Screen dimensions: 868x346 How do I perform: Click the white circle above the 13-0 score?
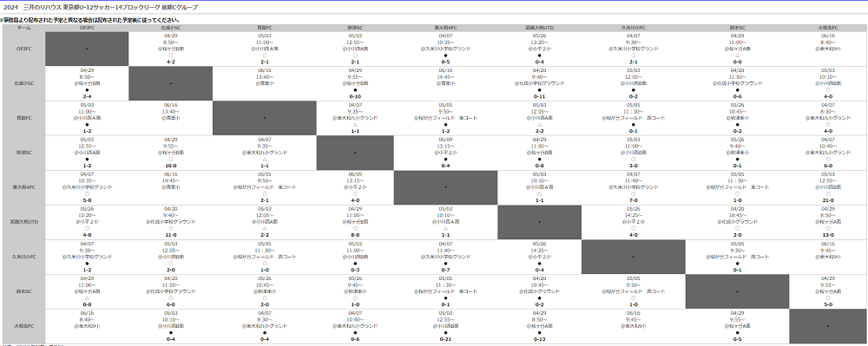[827, 228]
